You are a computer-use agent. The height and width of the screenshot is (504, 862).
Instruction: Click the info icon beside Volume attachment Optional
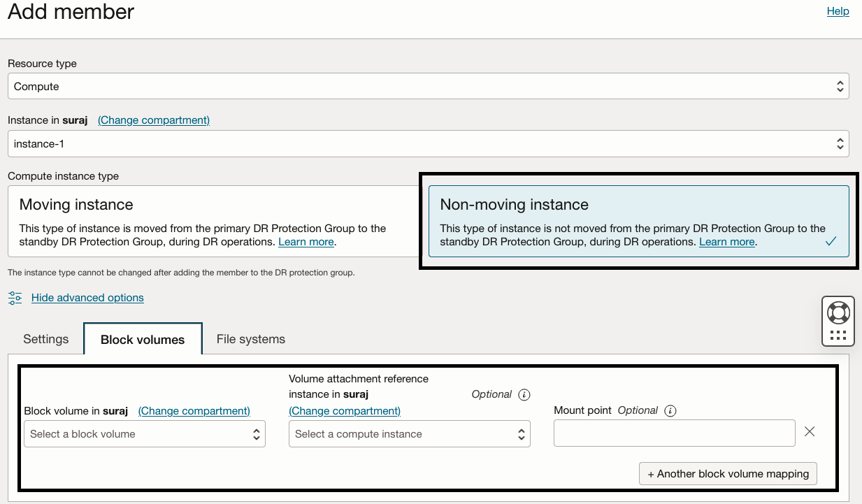[x=524, y=394]
